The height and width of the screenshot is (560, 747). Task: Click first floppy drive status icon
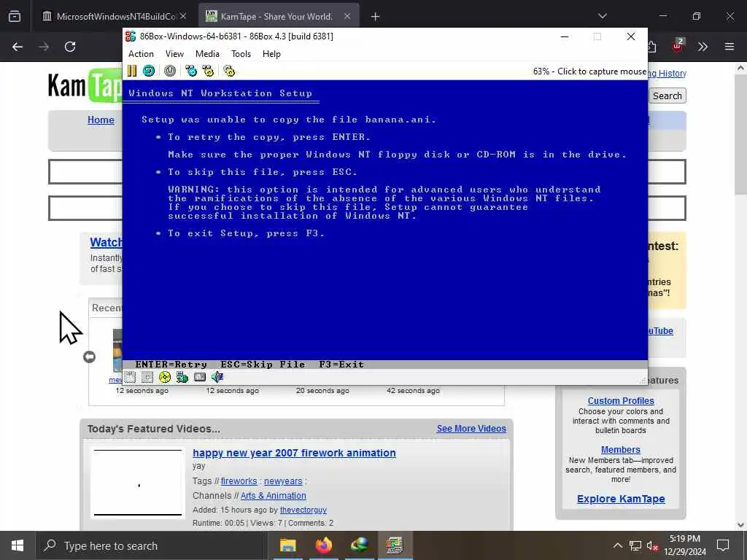pos(130,377)
